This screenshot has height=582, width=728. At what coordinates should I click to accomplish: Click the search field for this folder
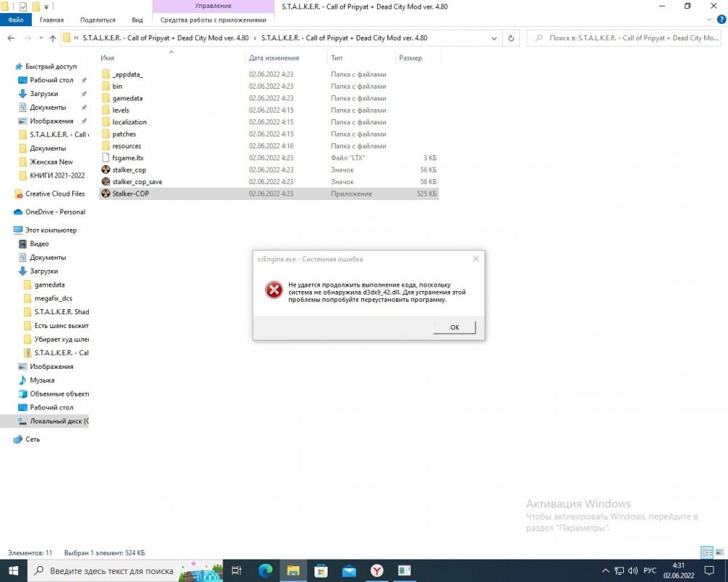click(624, 38)
